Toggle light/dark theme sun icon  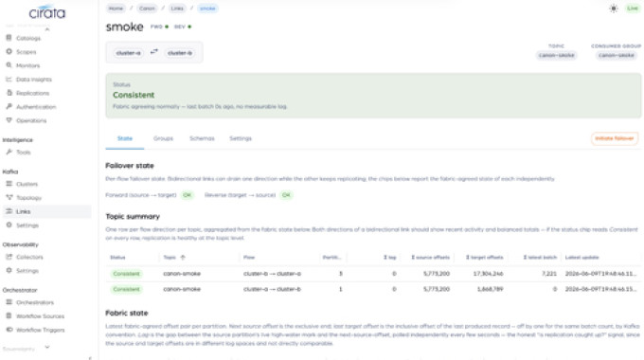pyautogui.click(x=614, y=9)
